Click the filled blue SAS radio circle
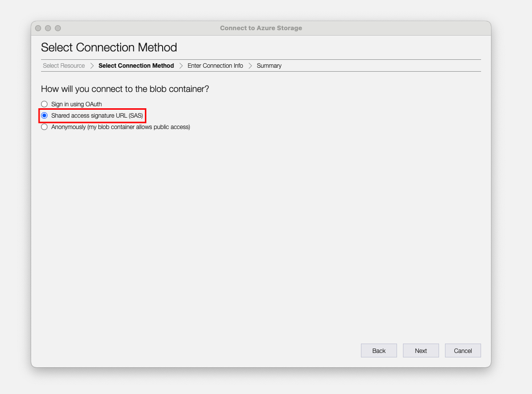This screenshot has height=394, width=532. 44,115
